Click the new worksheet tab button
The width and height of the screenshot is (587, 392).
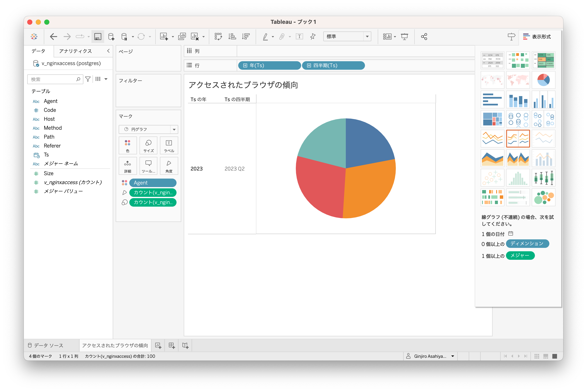tap(158, 345)
